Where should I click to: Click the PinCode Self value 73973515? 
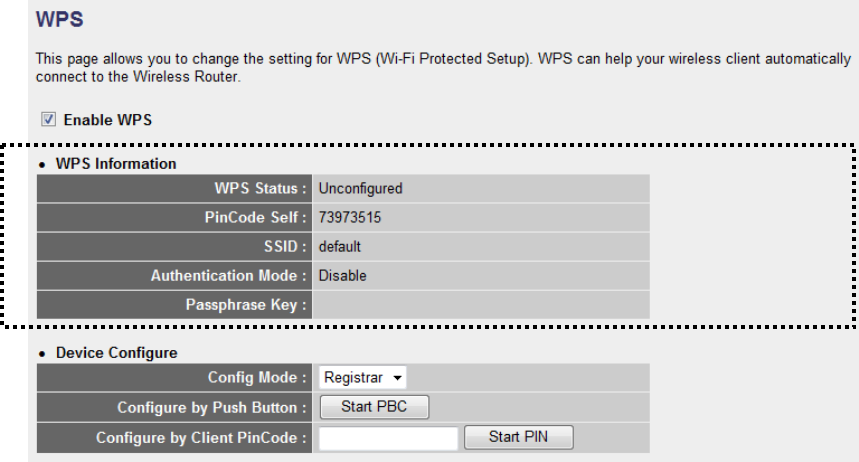point(349,217)
